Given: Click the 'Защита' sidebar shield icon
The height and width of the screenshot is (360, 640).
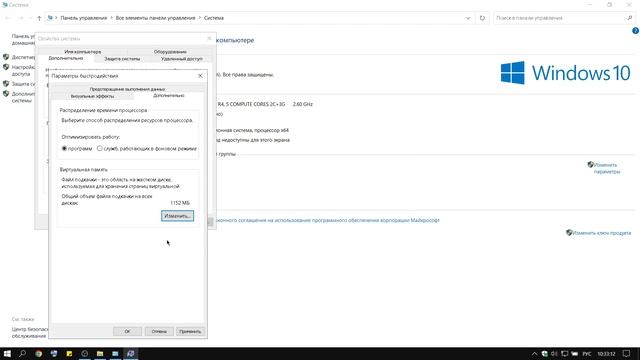Looking at the screenshot, I should (6, 83).
